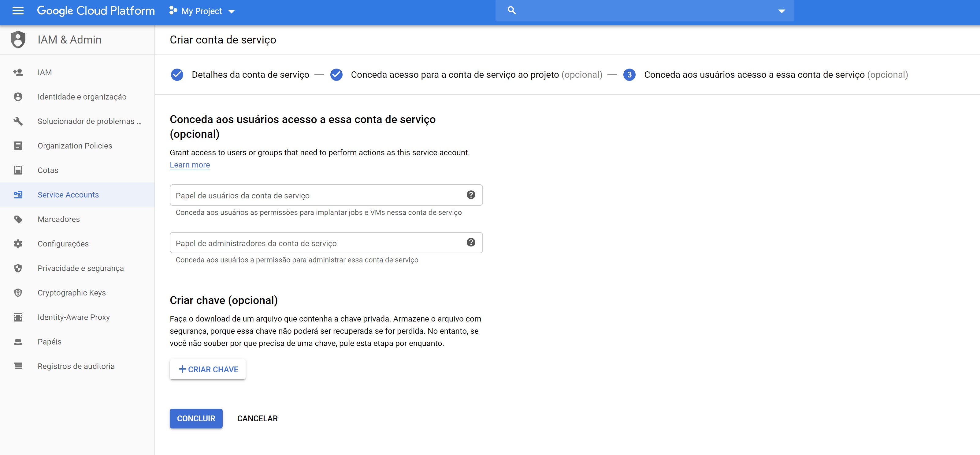Viewport: 980px width, 455px height.
Task: Open Organization Policies
Action: pos(77,146)
